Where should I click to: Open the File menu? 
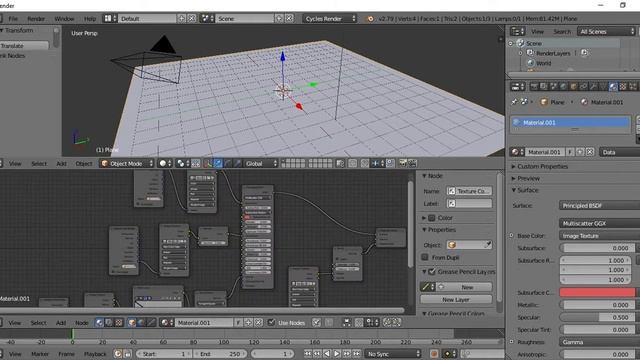tap(13, 18)
